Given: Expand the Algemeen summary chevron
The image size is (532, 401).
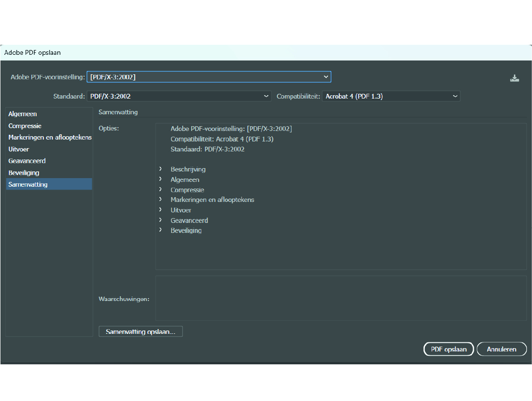Looking at the screenshot, I should (x=160, y=180).
